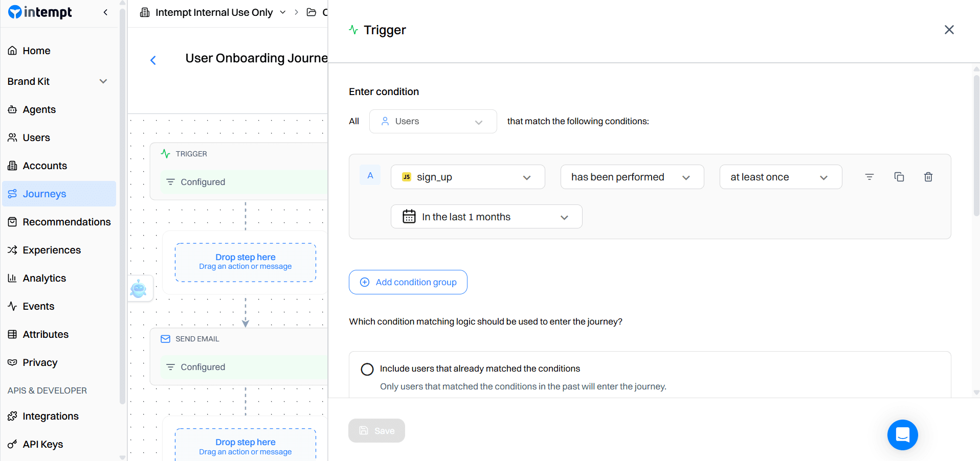Click the filter icon on condition A

[x=870, y=176]
